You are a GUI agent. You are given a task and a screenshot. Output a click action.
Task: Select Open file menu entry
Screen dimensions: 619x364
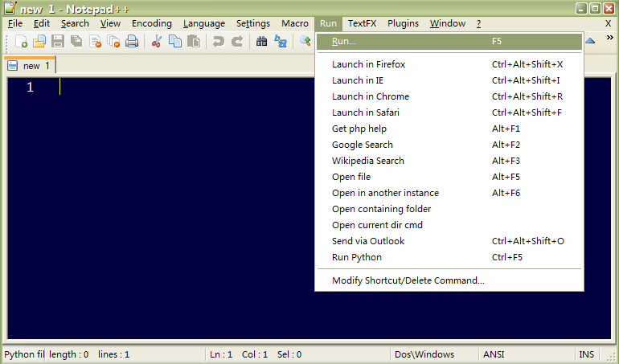tap(449, 177)
